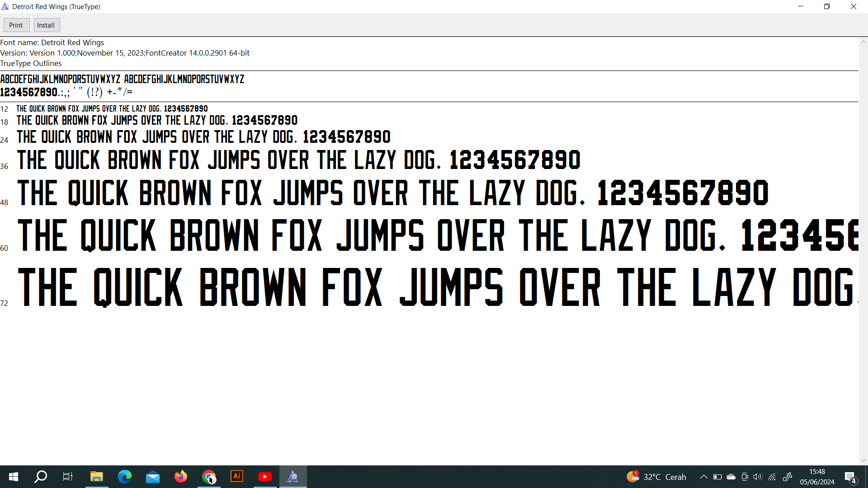Screen dimensions: 868x488
Task: Open the notification center
Action: pos(850,477)
